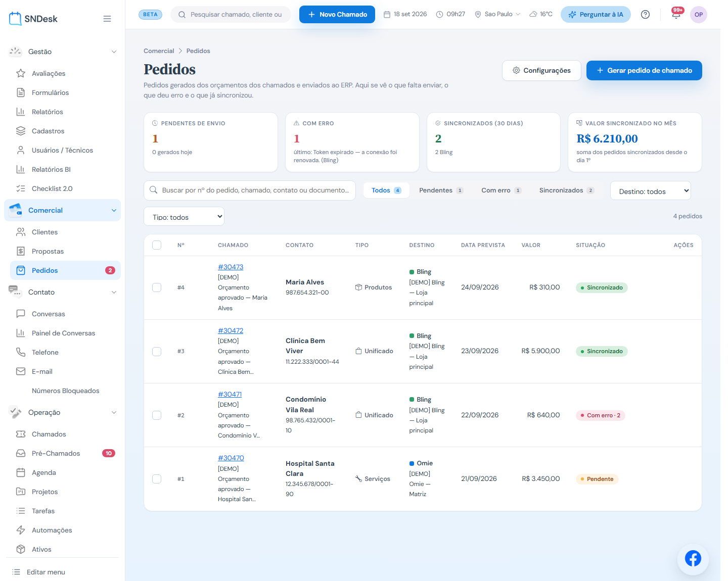Select the checkbox for order #4
728x581 pixels.
(x=157, y=287)
